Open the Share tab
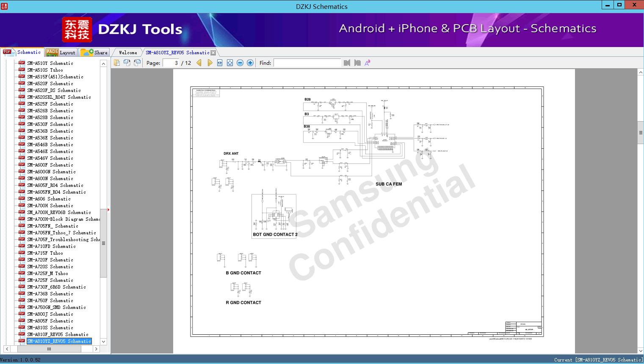 (x=94, y=53)
